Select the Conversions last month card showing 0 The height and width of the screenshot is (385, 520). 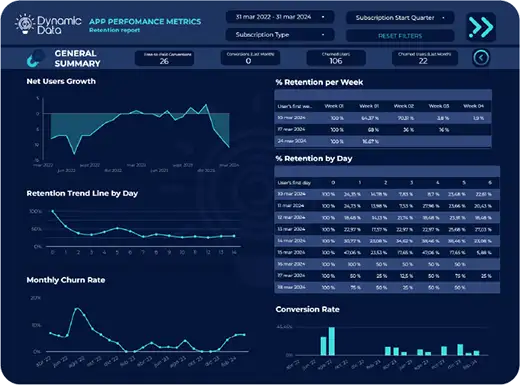[x=250, y=58]
